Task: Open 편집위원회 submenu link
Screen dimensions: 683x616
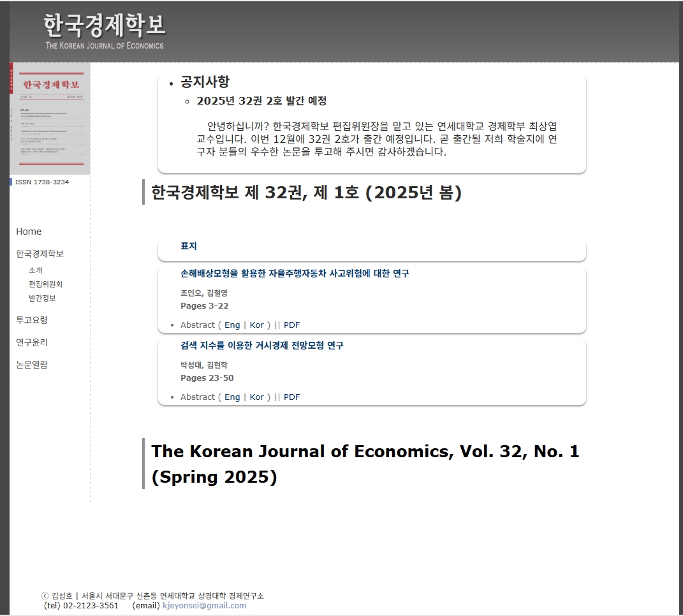Action: click(46, 284)
